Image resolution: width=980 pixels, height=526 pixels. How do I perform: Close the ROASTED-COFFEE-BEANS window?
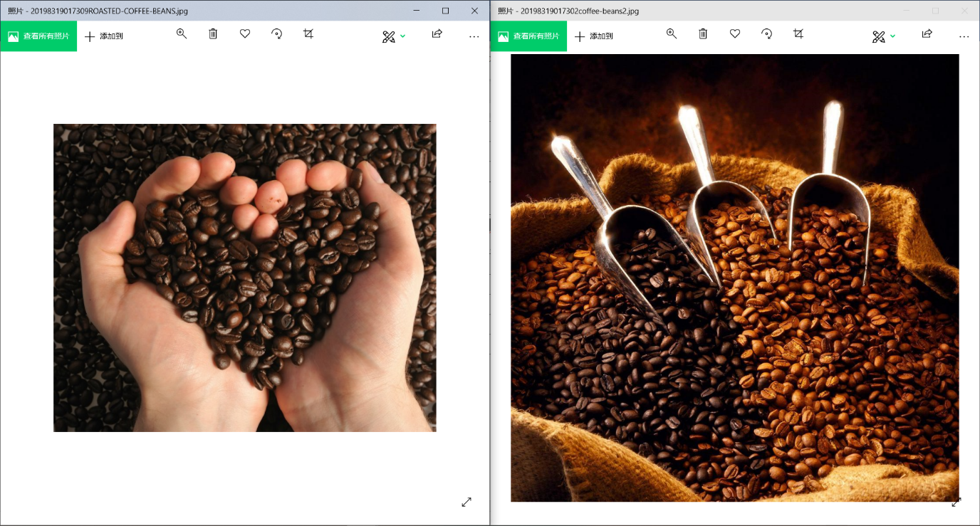(x=474, y=11)
